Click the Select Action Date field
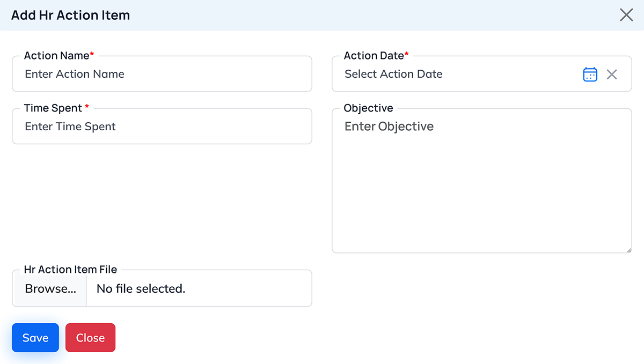The image size is (644, 364). 456,75
